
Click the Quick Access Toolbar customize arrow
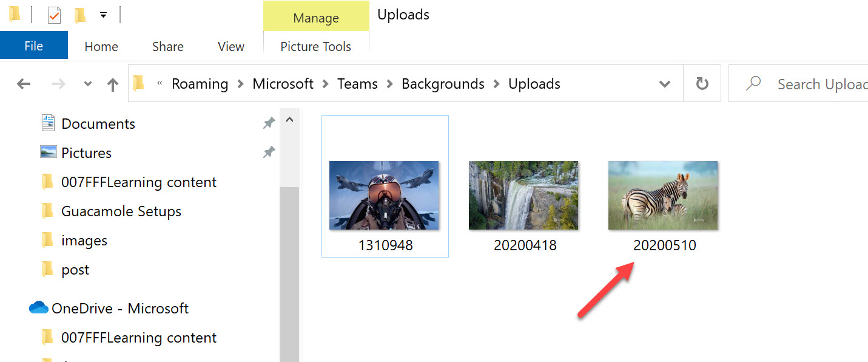coord(103,14)
